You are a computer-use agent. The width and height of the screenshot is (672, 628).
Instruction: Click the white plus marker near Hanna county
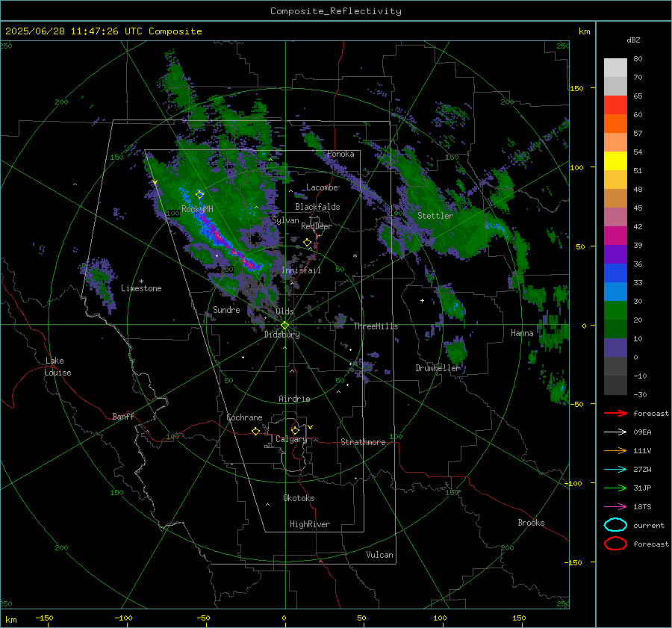click(x=422, y=300)
